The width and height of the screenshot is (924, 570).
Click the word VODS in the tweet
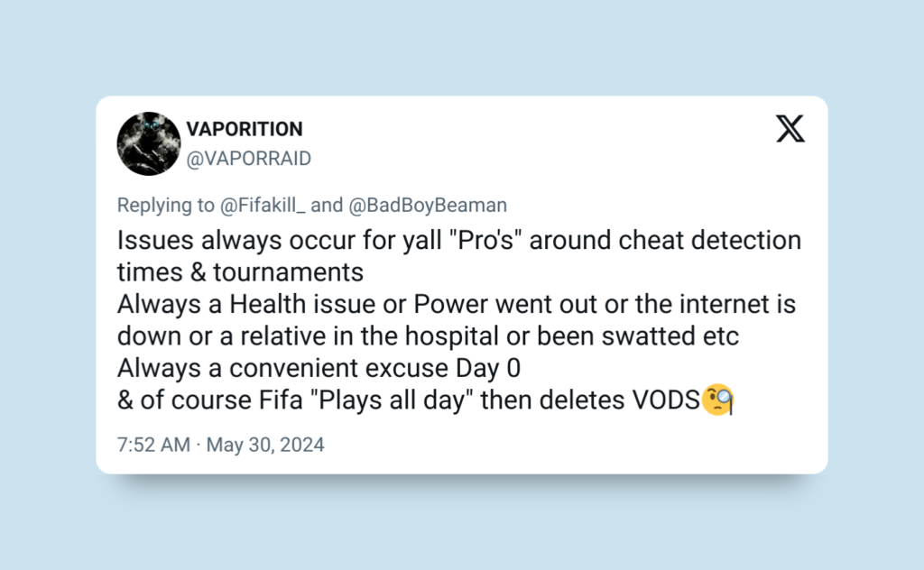click(667, 400)
